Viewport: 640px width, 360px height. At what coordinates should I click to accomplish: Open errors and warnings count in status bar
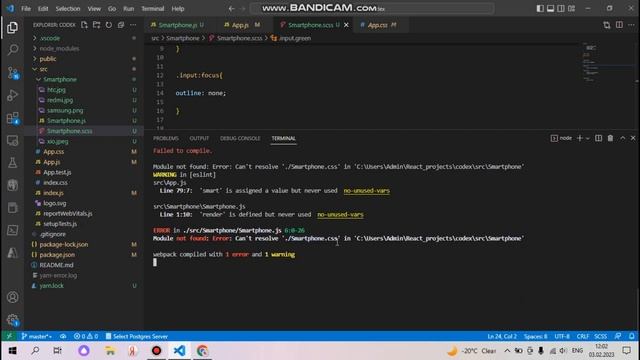(x=86, y=336)
